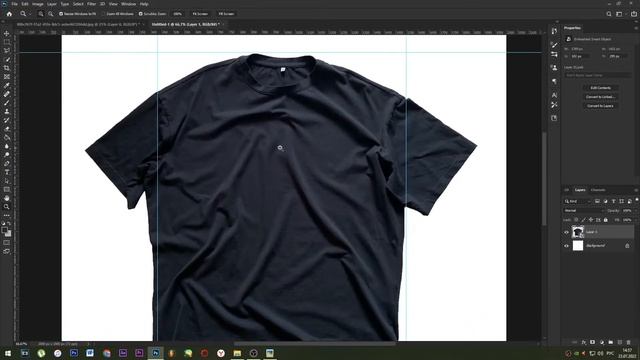Select the Zoom tool in toolbox
Image resolution: width=640 pixels, height=360 pixels.
[7, 207]
